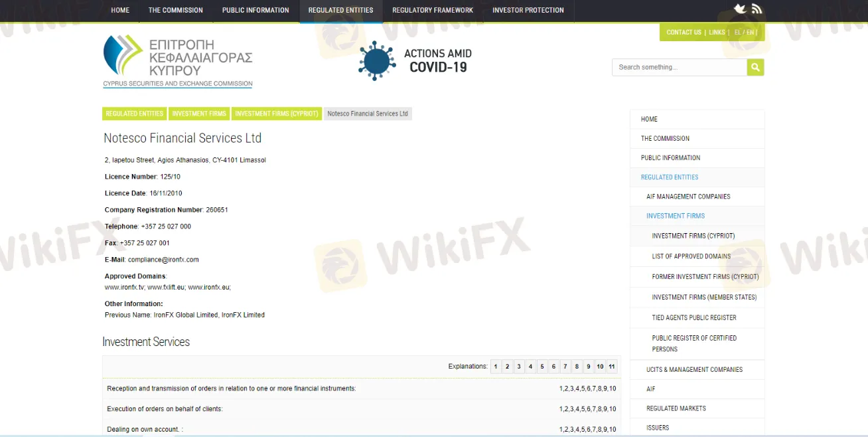Open TIED AGENTS PUBLIC REGISTER
The height and width of the screenshot is (437, 868).
point(697,318)
